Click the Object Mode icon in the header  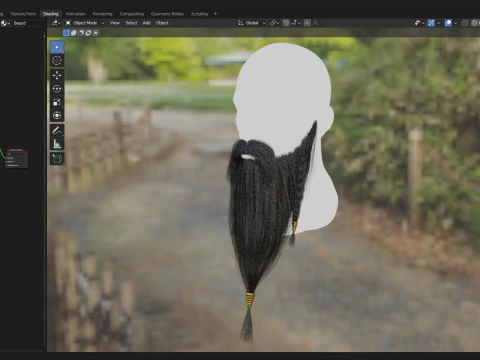pos(68,23)
